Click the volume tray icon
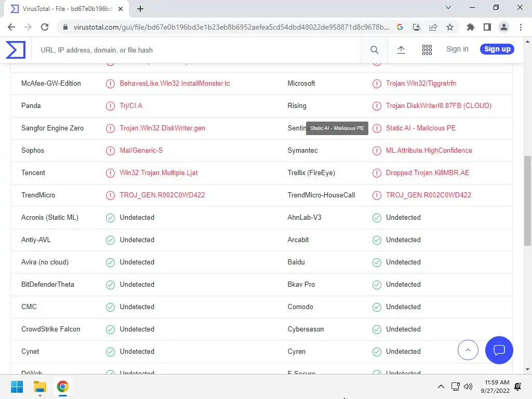Screen dimensions: 532x399 pyautogui.click(x=468, y=387)
